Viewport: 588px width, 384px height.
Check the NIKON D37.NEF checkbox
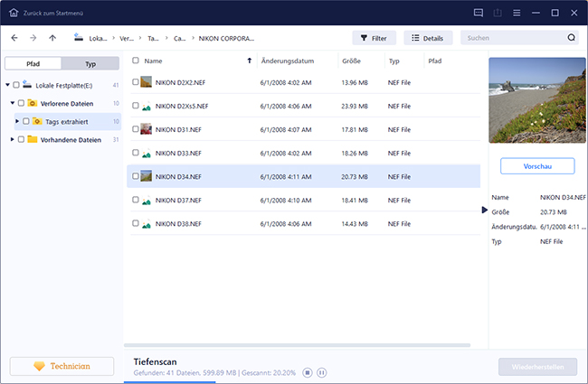coord(136,200)
